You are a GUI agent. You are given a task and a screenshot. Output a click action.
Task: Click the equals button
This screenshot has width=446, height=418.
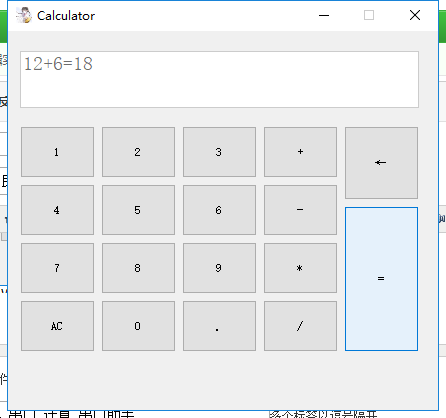tap(381, 279)
